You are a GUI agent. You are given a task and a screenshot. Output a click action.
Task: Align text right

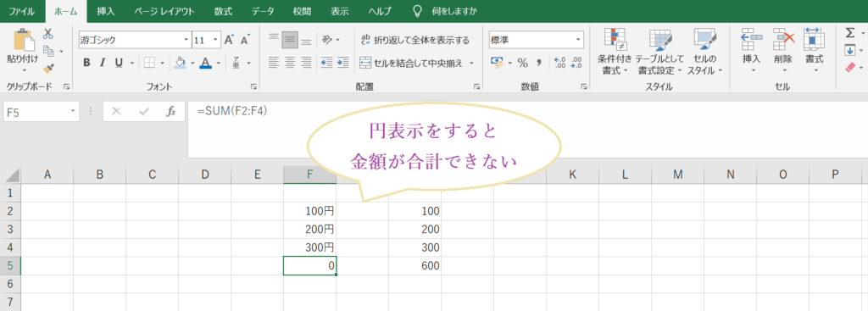305,63
